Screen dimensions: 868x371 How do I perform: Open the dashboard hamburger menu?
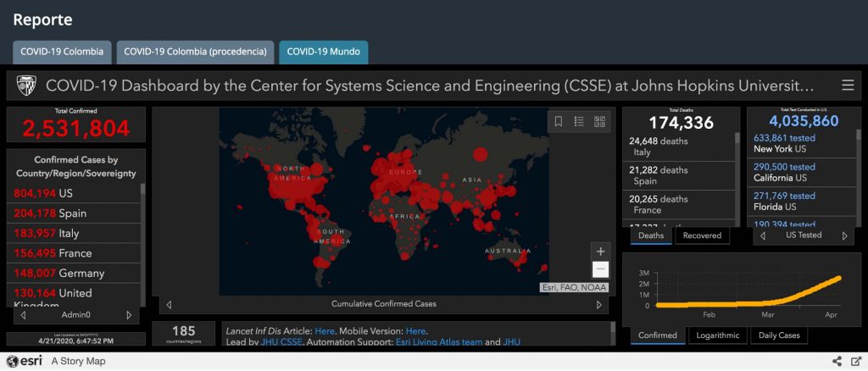pos(848,86)
